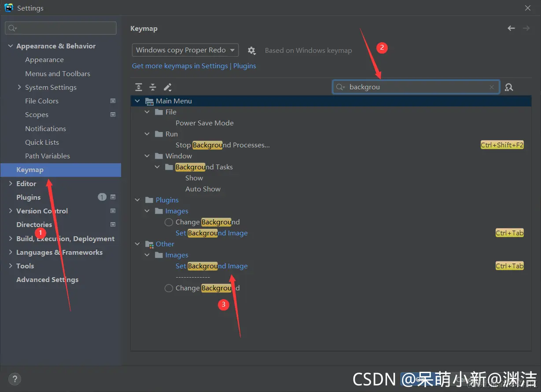Image resolution: width=541 pixels, height=392 pixels.
Task: Click the project-level icon next to Plugins
Action: (x=113, y=197)
